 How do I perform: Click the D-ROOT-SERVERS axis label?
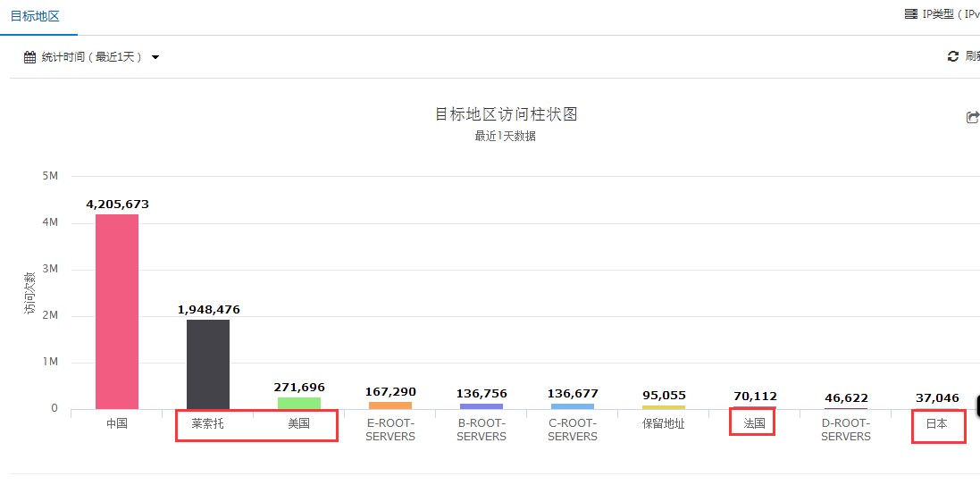846,430
